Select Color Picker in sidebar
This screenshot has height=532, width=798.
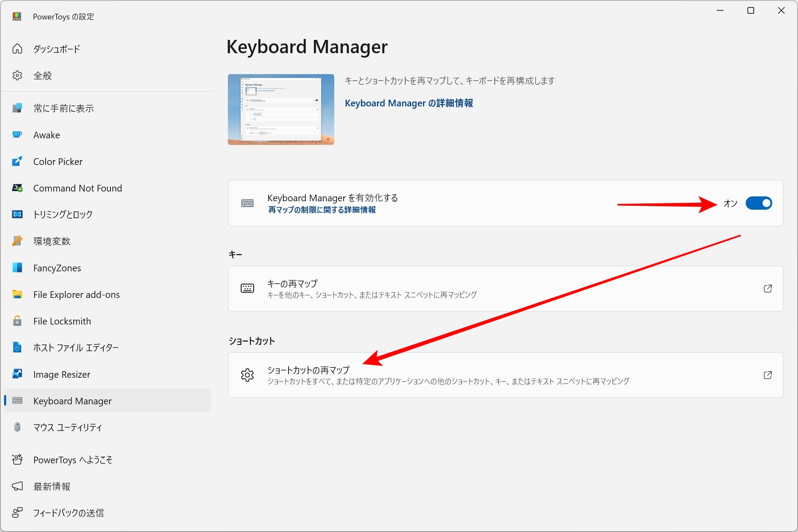(x=107, y=161)
